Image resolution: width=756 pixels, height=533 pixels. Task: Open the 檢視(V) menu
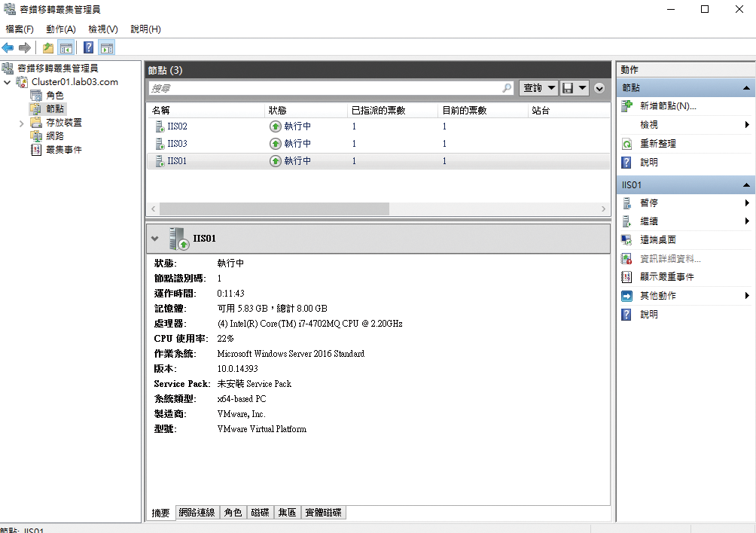[x=102, y=29]
